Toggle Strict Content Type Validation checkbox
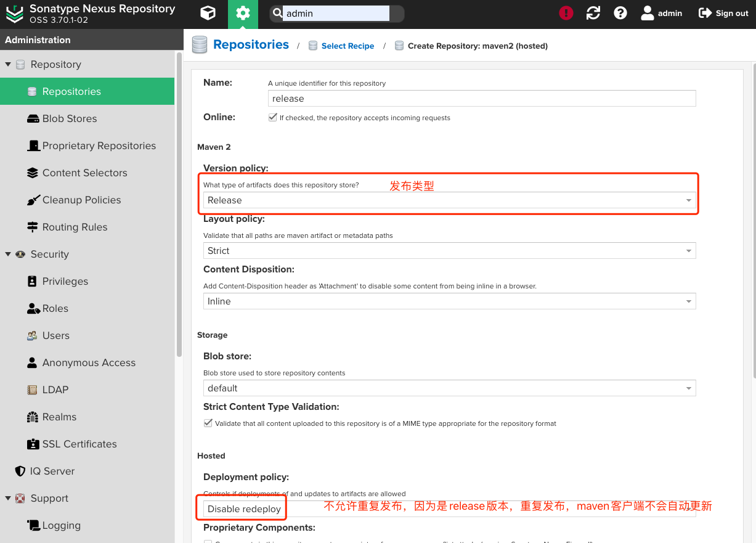This screenshot has height=543, width=756. (208, 423)
